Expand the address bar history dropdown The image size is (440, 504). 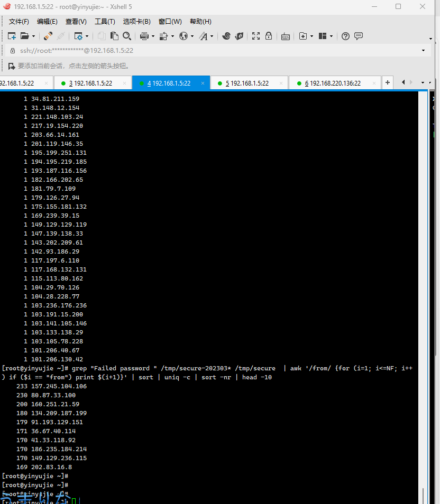coord(423,51)
